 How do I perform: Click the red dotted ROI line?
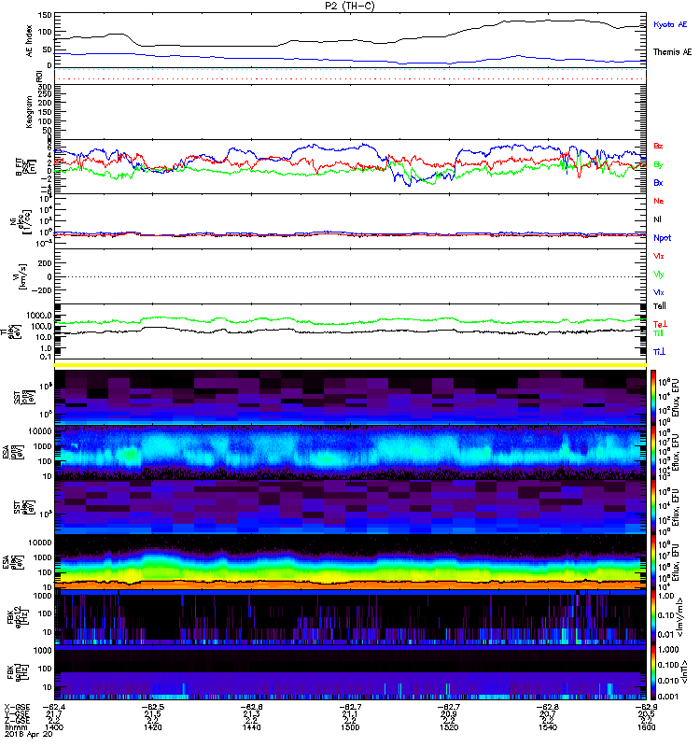tap(350, 79)
